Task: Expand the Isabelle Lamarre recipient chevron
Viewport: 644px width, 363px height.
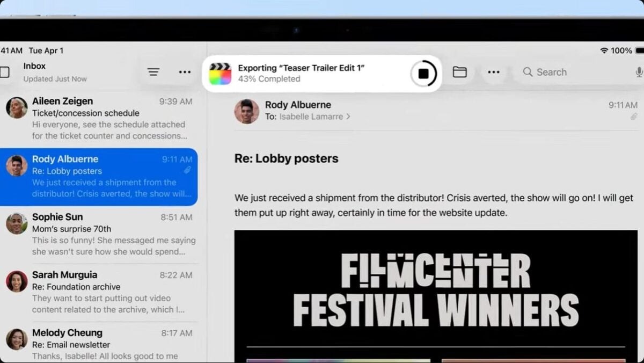Action: point(349,117)
